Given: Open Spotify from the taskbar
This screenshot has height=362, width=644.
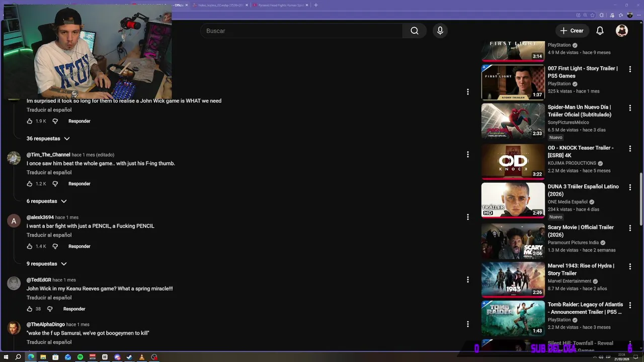Looking at the screenshot, I should click(80, 357).
